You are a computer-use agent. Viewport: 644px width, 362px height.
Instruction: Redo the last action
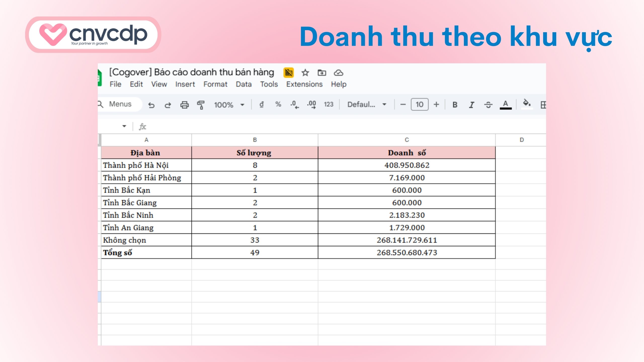[x=168, y=105]
